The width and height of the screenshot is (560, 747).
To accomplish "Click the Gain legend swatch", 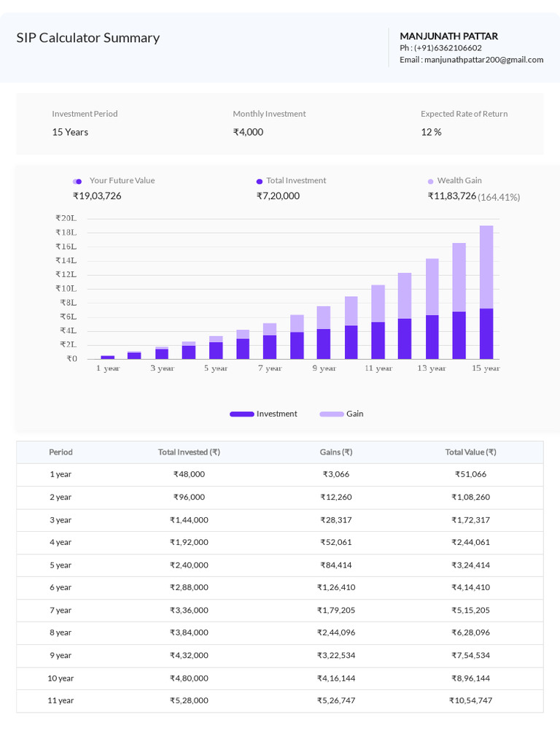I will [332, 414].
